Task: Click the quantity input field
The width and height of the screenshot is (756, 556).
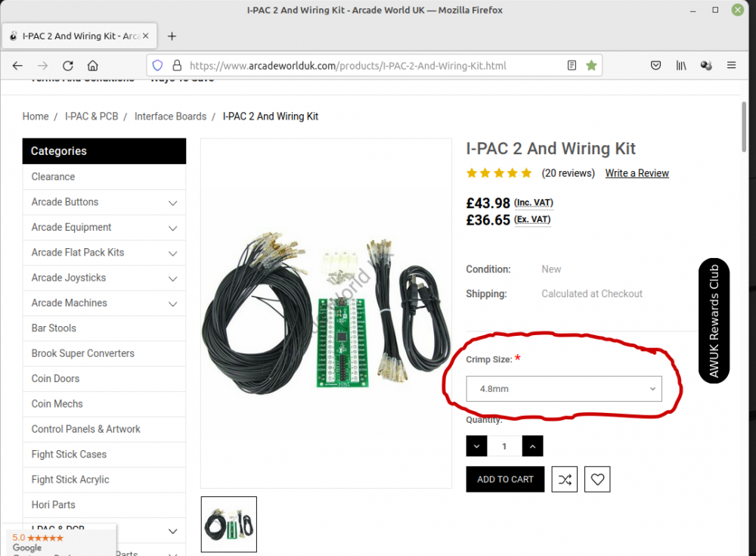Action: click(x=504, y=446)
